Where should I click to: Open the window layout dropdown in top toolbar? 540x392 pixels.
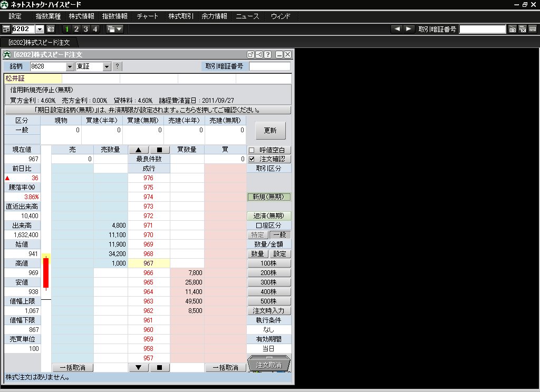(114, 29)
